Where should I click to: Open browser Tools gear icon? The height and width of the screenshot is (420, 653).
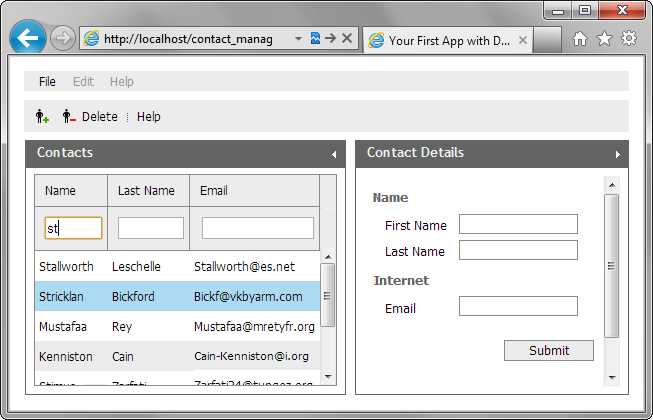pyautogui.click(x=629, y=39)
